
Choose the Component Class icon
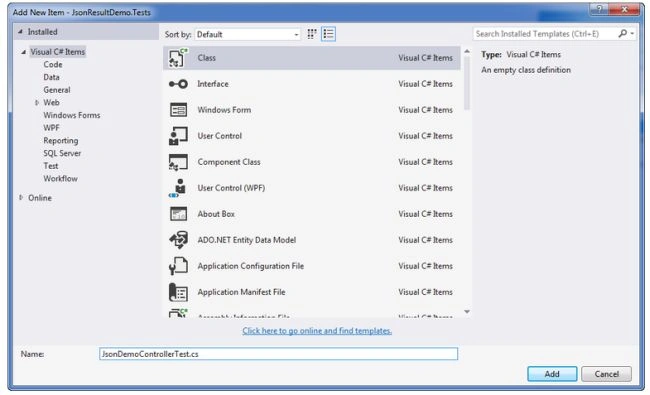(x=178, y=162)
